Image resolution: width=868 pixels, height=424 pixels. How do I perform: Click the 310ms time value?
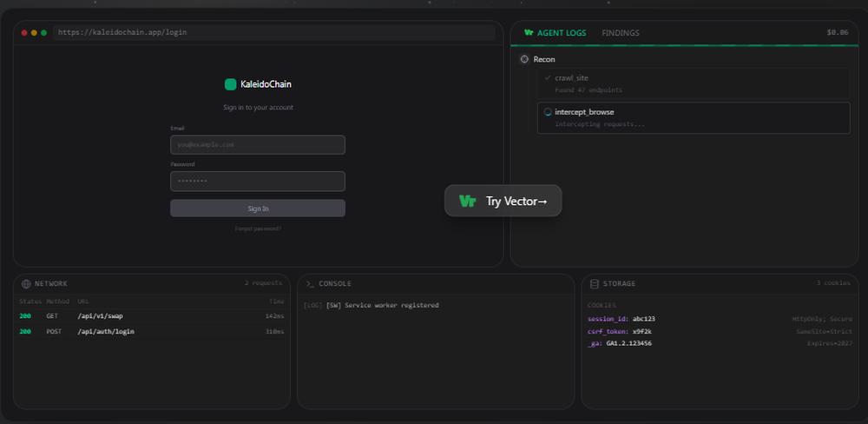(274, 331)
